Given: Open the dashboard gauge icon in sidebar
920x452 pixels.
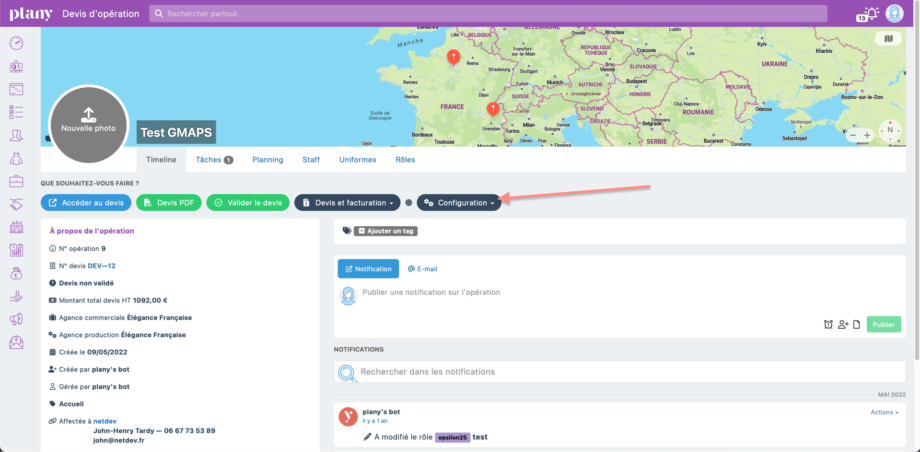Looking at the screenshot, I should 16,43.
